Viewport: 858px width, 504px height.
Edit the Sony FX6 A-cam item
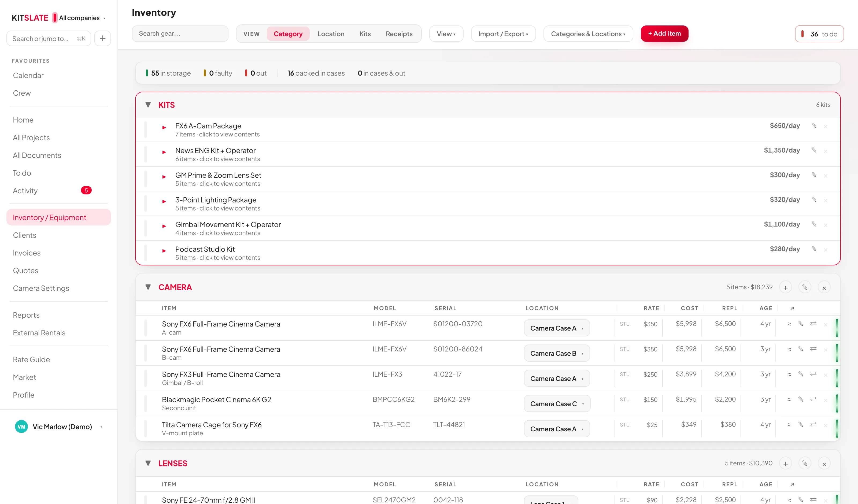point(801,324)
